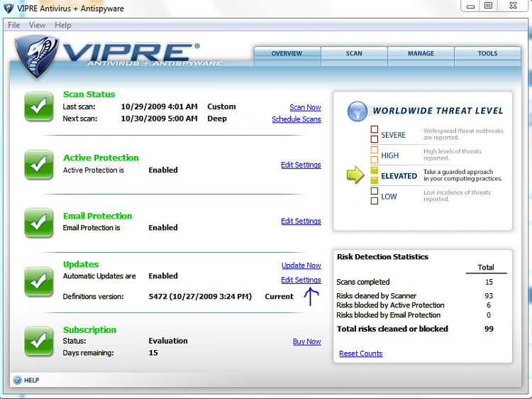Image resolution: width=532 pixels, height=399 pixels.
Task: Click the blue question mark help icon
Action: (x=17, y=380)
